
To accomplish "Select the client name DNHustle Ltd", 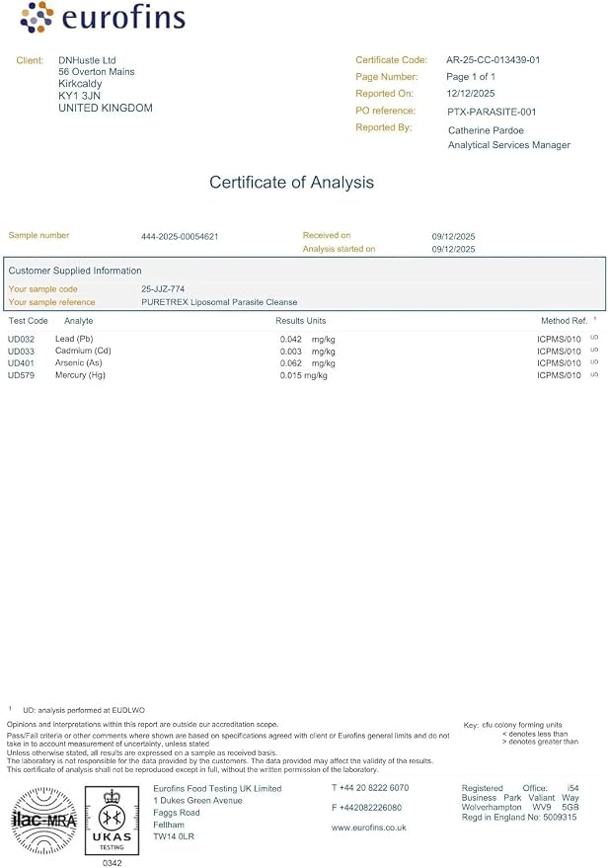I will (x=87, y=60).
